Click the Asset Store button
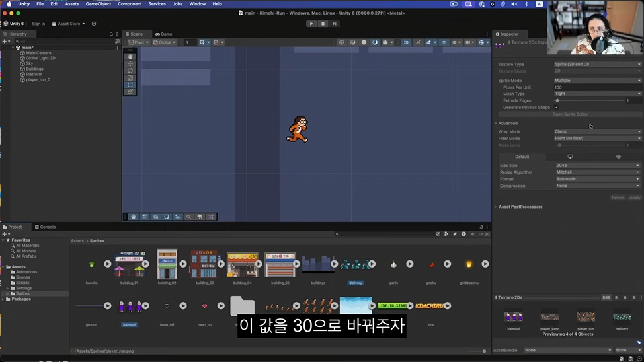The width and height of the screenshot is (644, 362). pyautogui.click(x=68, y=24)
